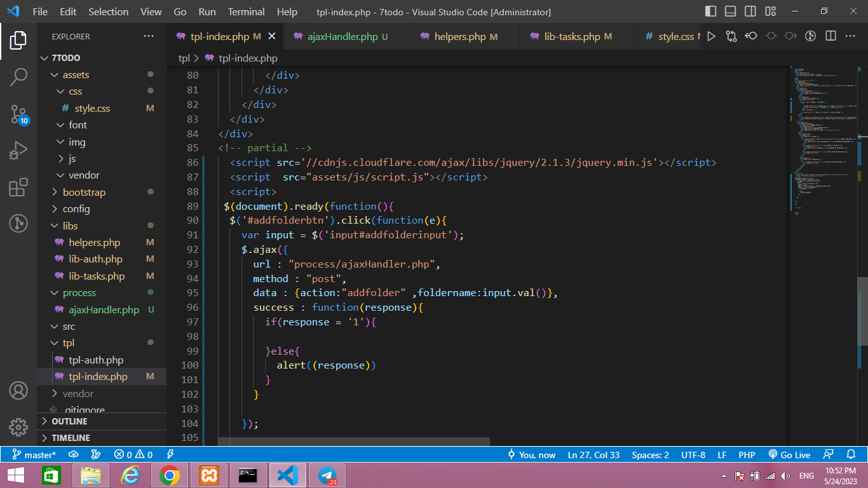This screenshot has height=488, width=868.
Task: Open Source Control view with 10 badge
Action: pos(18,114)
